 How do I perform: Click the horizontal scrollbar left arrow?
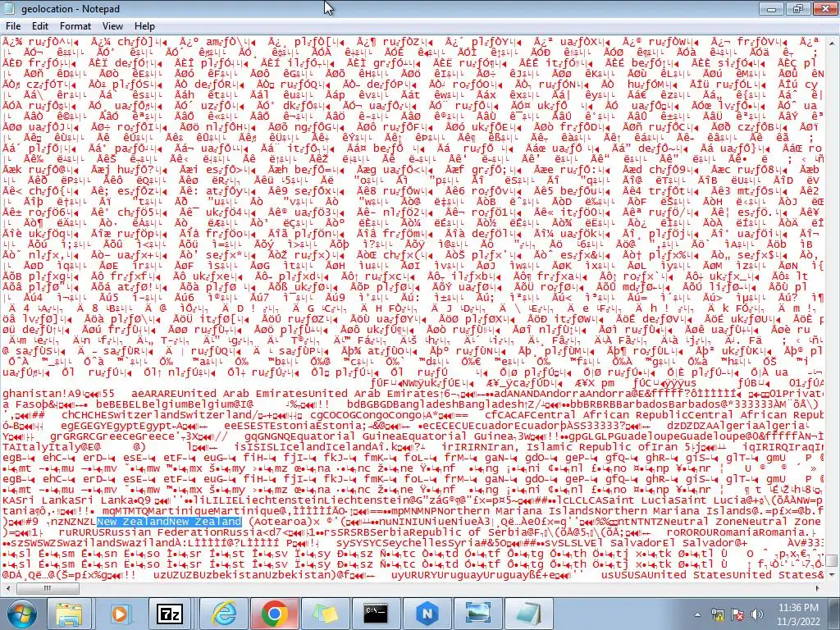tap(7, 588)
